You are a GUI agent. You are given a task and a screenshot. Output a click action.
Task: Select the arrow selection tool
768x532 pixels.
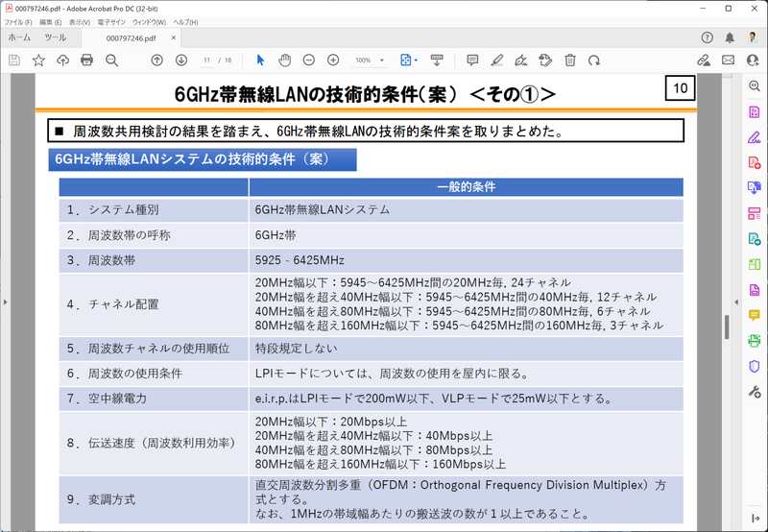tap(260, 60)
